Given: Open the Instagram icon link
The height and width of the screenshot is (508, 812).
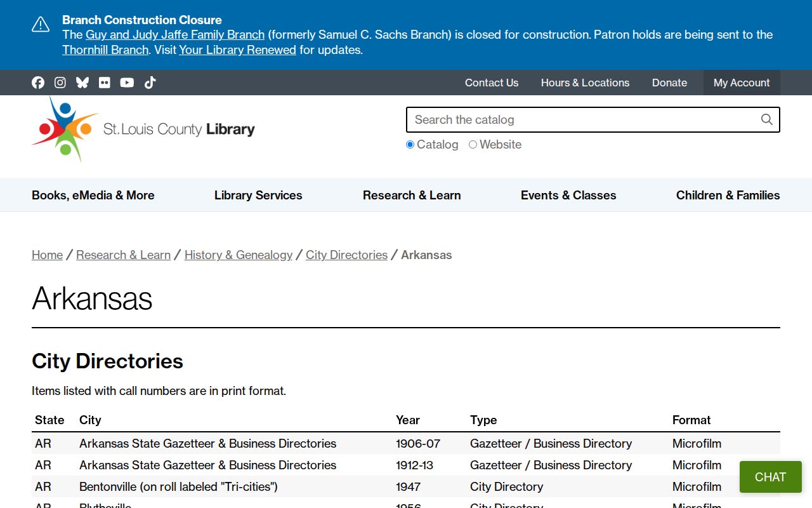Looking at the screenshot, I should point(60,83).
